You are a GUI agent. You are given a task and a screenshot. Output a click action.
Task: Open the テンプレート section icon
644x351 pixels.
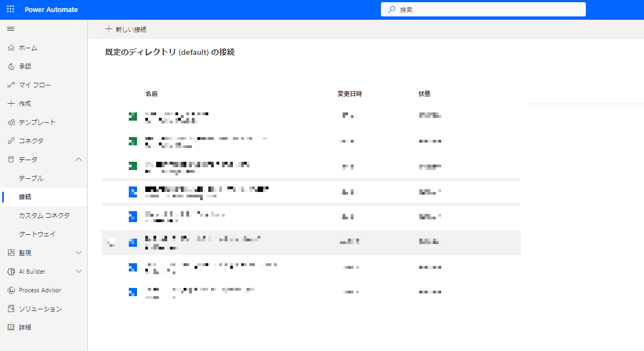11,122
